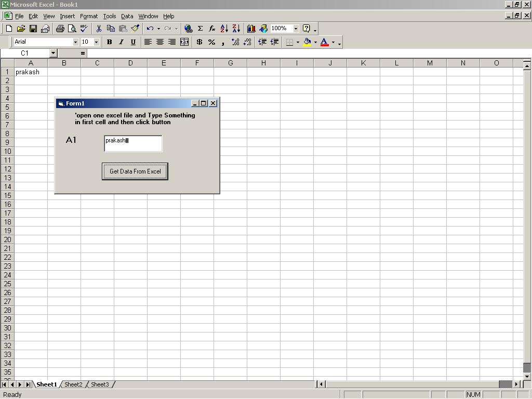Click the Currency Style dollar button
The width and height of the screenshot is (532, 399).
coord(199,42)
